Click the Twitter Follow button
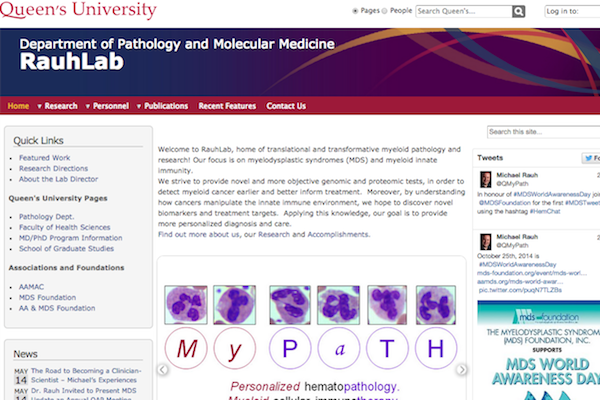The width and height of the screenshot is (600, 400). [590, 158]
